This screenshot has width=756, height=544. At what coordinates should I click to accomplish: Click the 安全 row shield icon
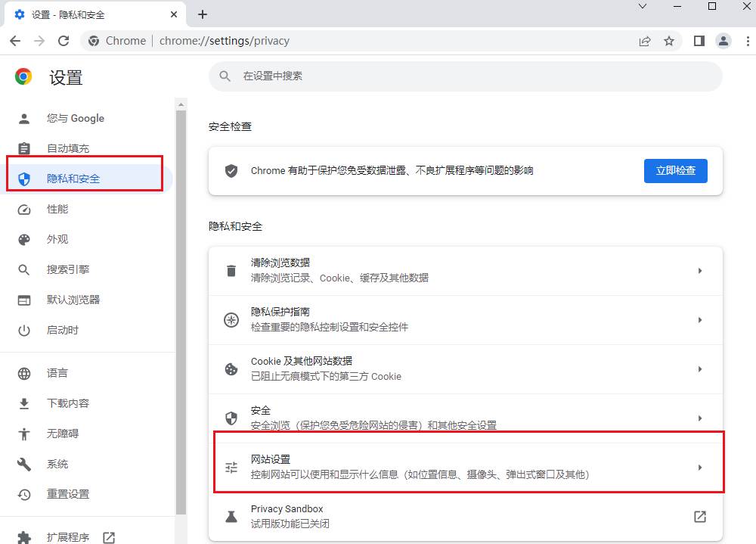click(231, 418)
